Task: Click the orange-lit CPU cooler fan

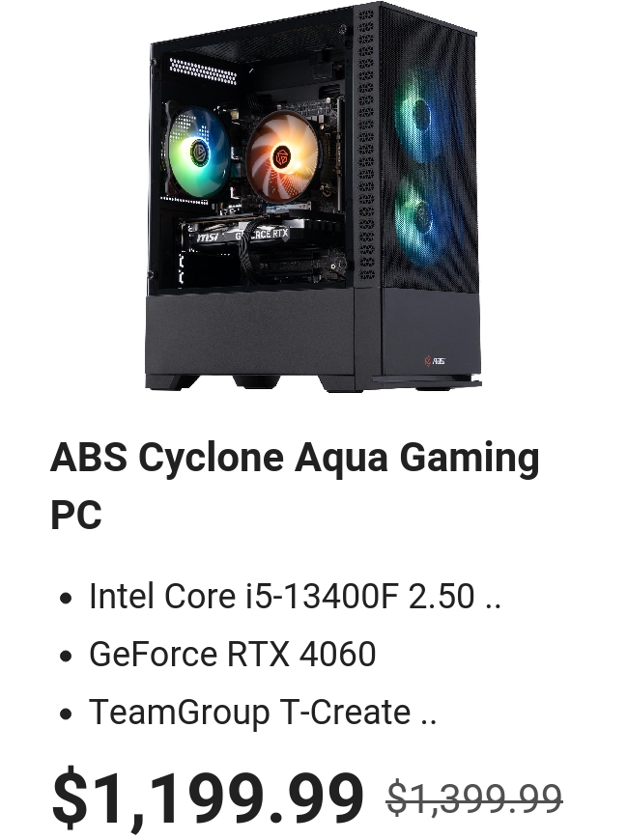Action: click(x=282, y=156)
